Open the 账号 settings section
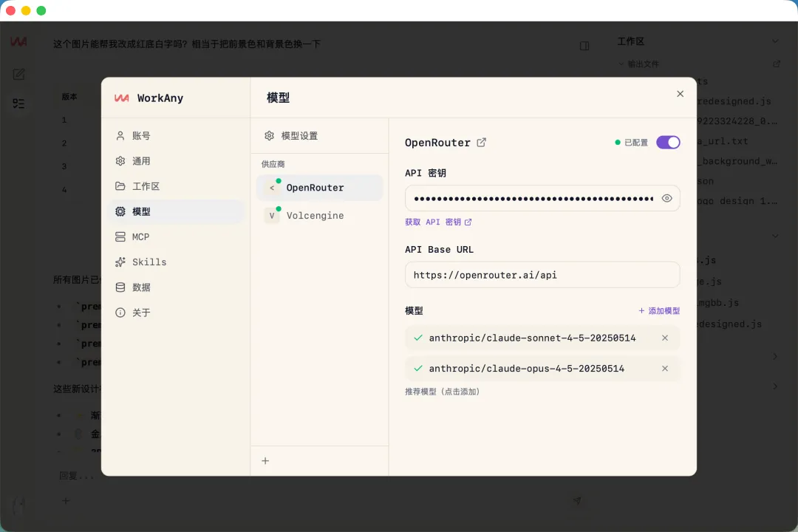The width and height of the screenshot is (798, 532). pyautogui.click(x=141, y=136)
